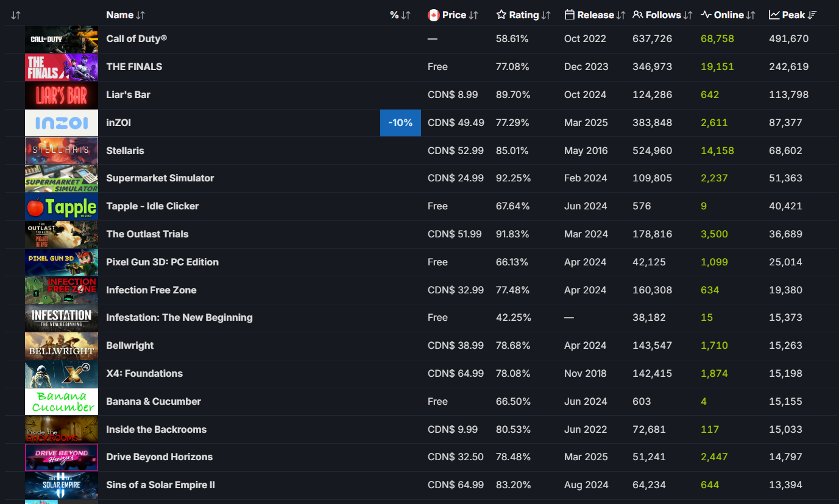This screenshot has width=839, height=504.
Task: Select the Banana Cucumber thumbnail
Action: 62,402
